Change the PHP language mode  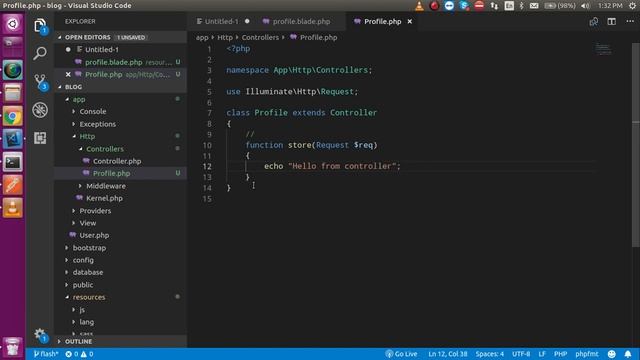tap(560, 354)
